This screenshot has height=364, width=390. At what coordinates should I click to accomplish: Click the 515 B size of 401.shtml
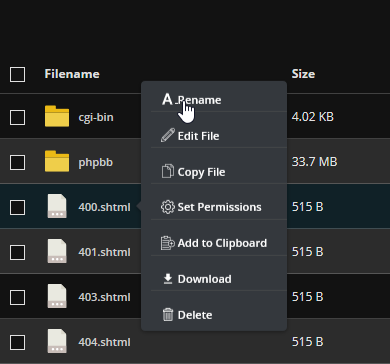click(308, 252)
